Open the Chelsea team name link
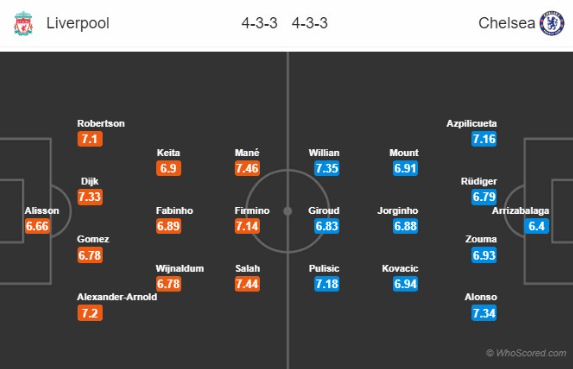Viewport: 573px width, 369px height. click(x=507, y=23)
